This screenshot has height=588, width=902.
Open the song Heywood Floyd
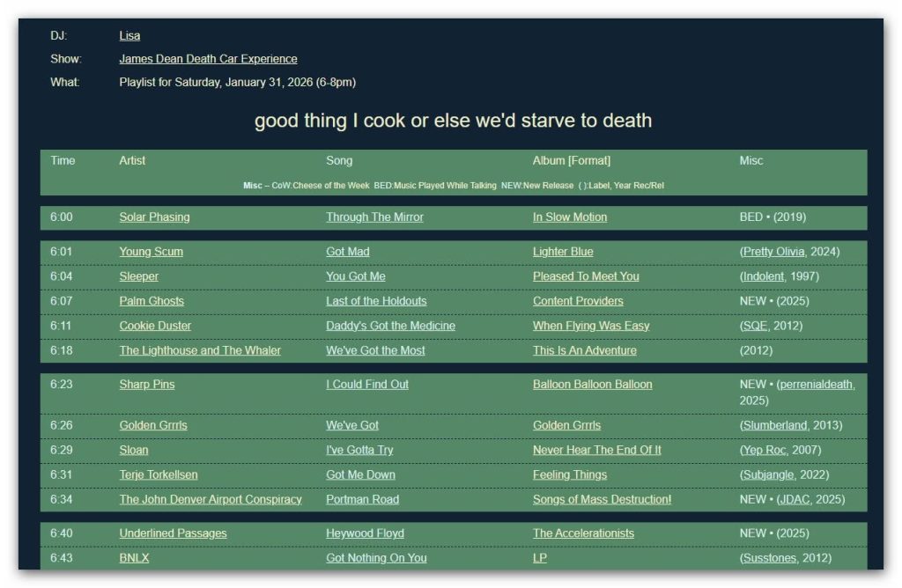(x=365, y=533)
